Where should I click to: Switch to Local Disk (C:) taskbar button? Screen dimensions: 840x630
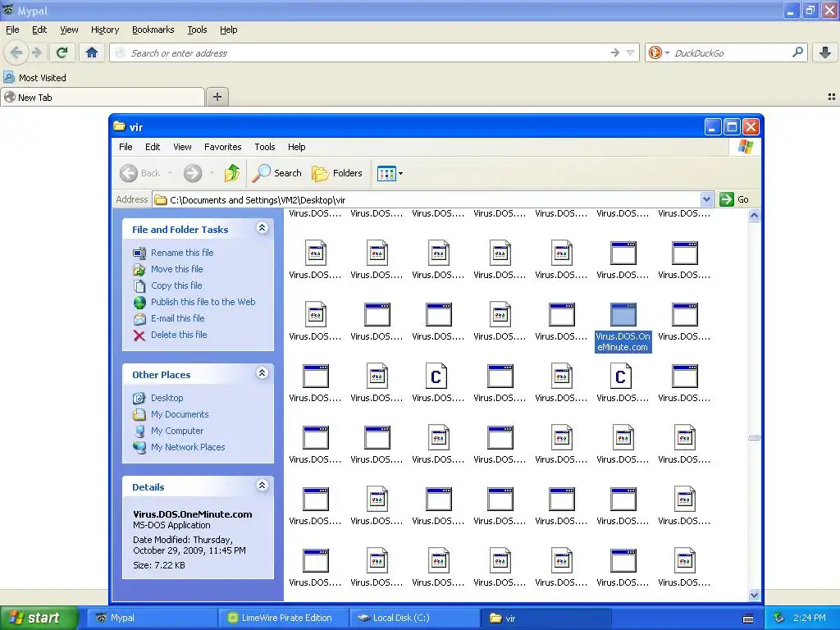414,618
